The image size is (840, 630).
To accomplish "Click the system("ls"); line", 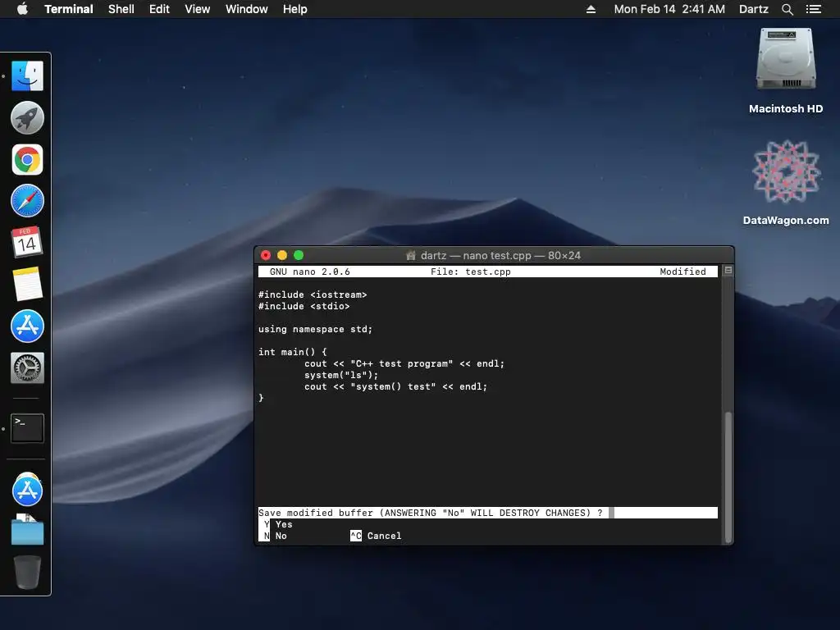I will pyautogui.click(x=341, y=375).
